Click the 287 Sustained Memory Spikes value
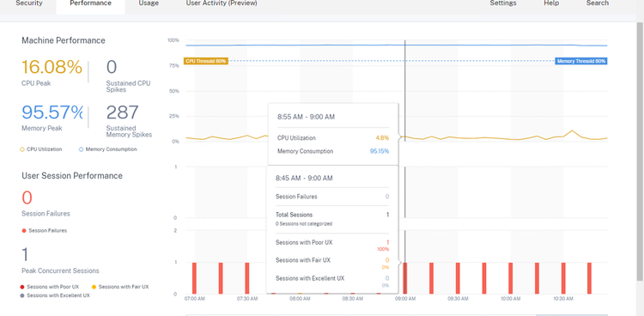644x316 pixels. pos(123,112)
